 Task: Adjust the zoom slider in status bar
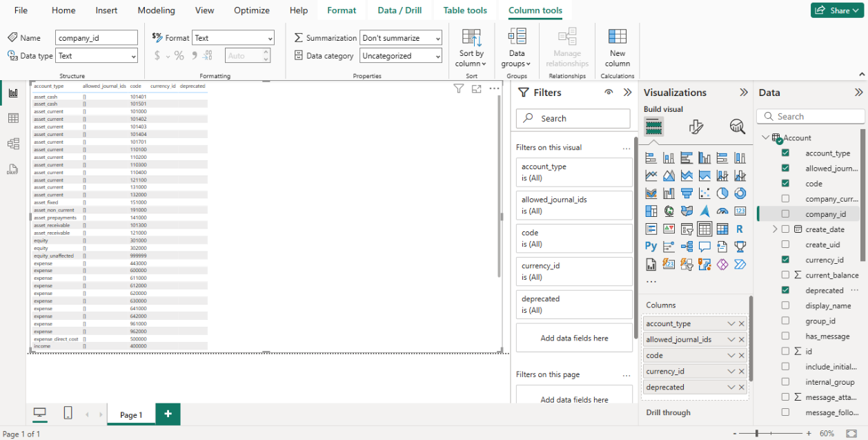click(x=757, y=434)
